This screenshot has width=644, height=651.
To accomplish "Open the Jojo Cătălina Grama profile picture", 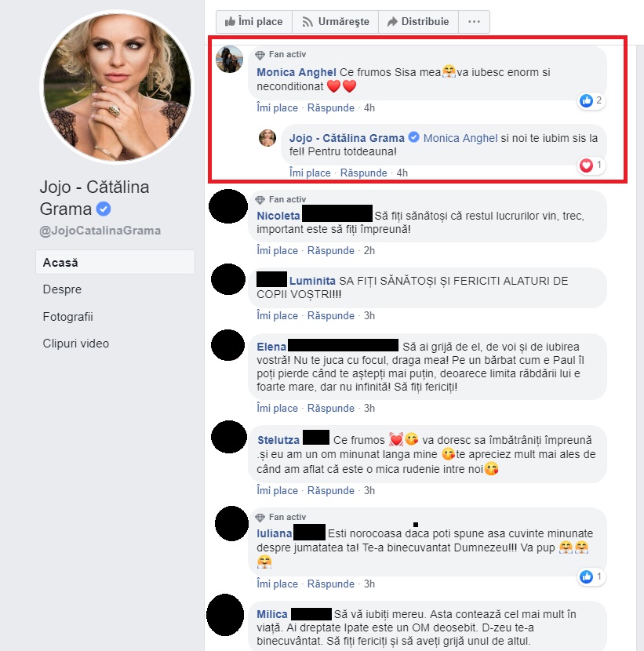I will [x=117, y=87].
